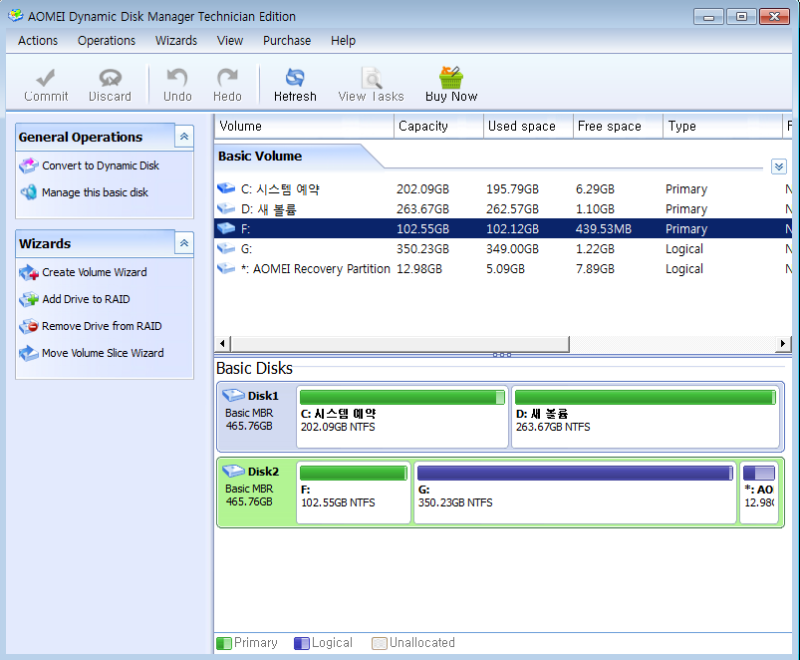Collapse the Wizards panel

click(x=184, y=243)
